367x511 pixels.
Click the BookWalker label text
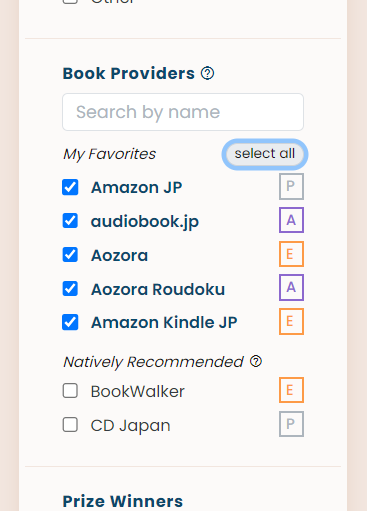[x=138, y=391]
